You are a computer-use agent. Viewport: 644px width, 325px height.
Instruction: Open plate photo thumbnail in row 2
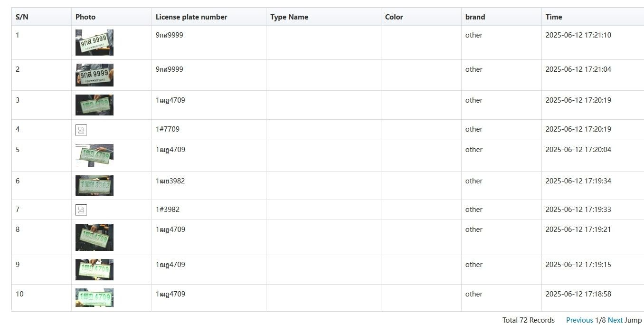(95, 75)
